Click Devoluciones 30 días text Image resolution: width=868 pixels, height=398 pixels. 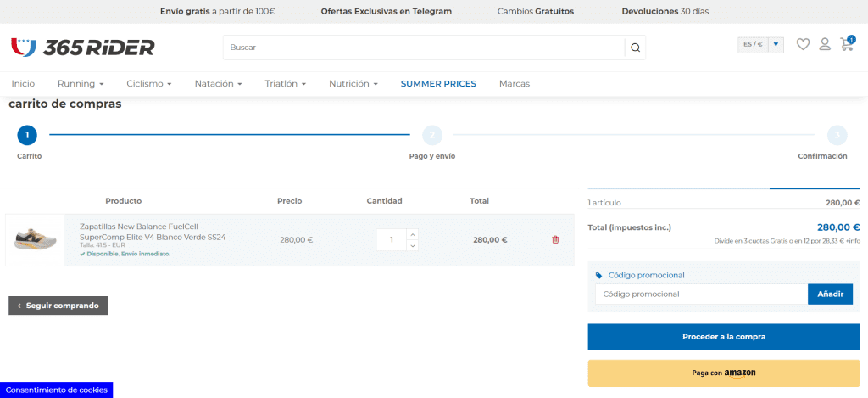pyautogui.click(x=665, y=11)
